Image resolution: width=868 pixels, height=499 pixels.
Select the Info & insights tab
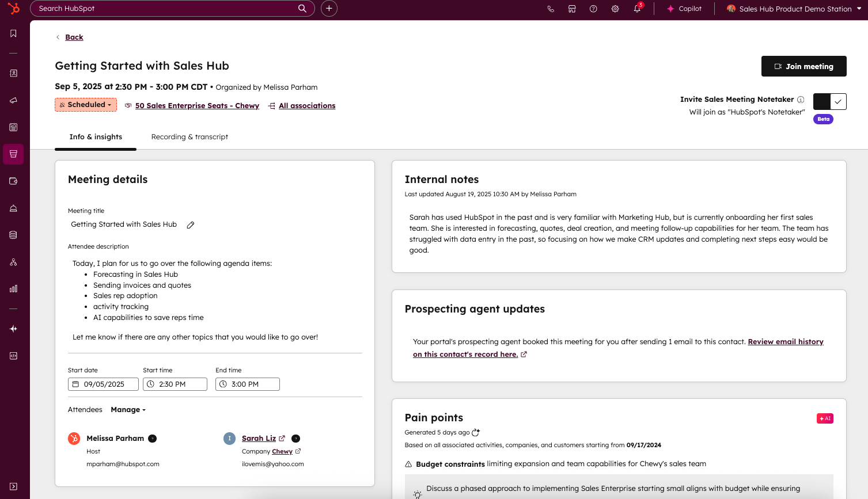pyautogui.click(x=96, y=137)
